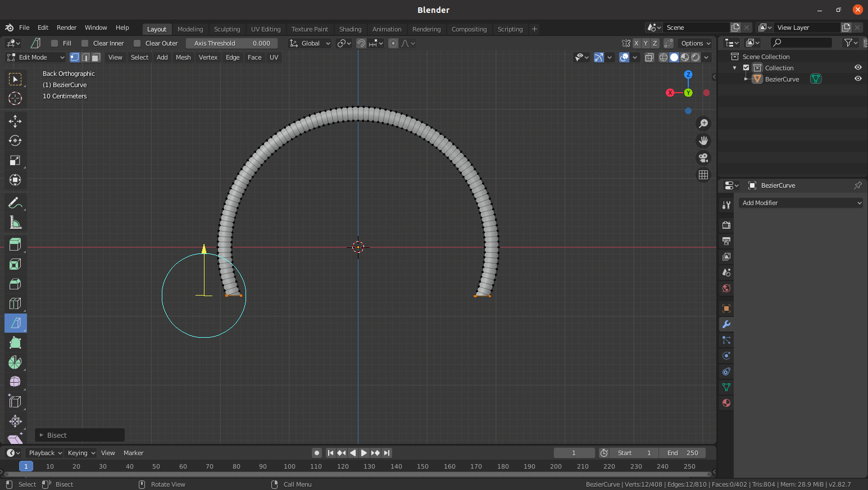Image resolution: width=868 pixels, height=490 pixels.
Task: Select the Loop Cut tool
Action: (15, 303)
